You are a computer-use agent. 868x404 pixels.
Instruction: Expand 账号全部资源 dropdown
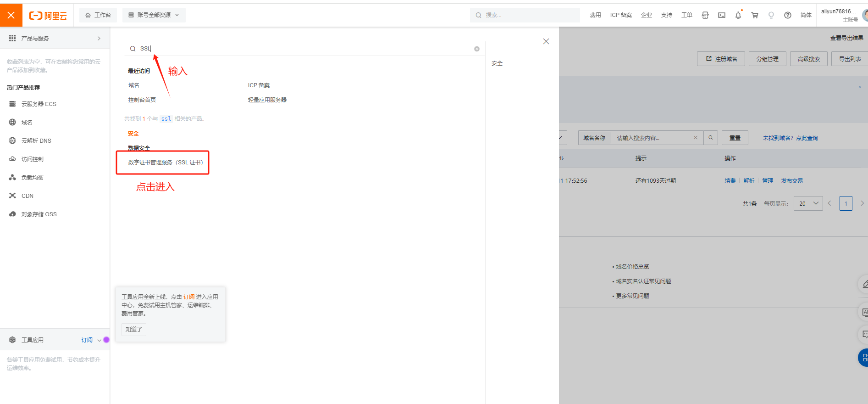pyautogui.click(x=154, y=15)
